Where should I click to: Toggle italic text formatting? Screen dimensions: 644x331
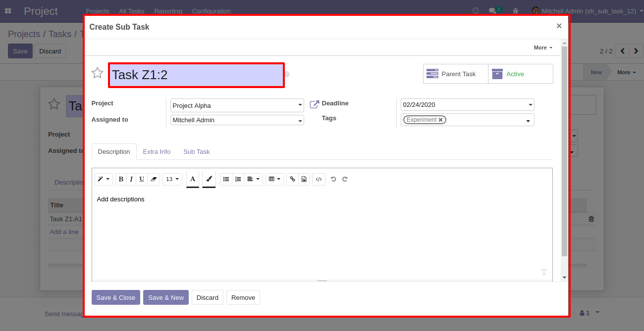coord(131,179)
